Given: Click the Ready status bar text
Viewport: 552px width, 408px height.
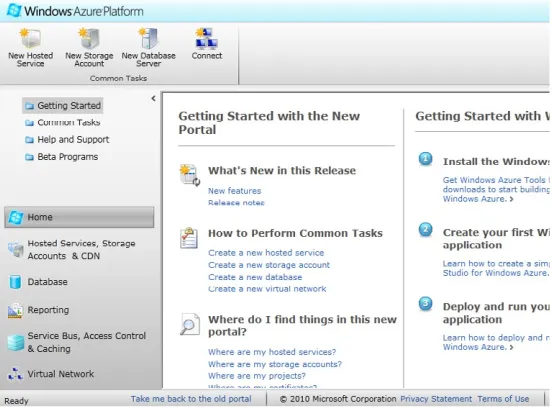Looking at the screenshot, I should [16, 401].
